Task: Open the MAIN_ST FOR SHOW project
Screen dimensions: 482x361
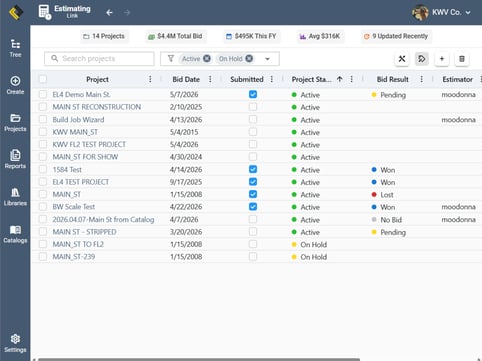Action: pyautogui.click(x=85, y=157)
